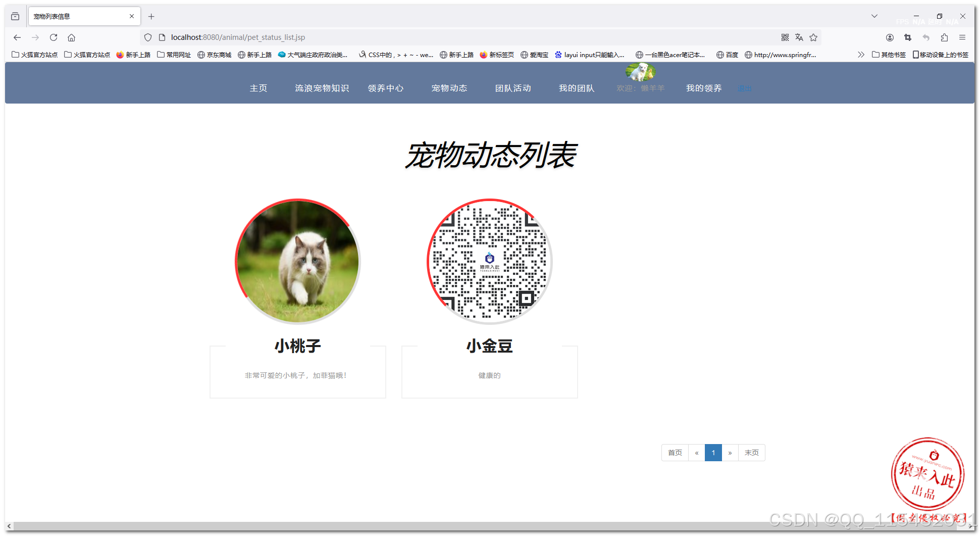The width and height of the screenshot is (980, 536).
Task: Open the browser home page icon
Action: (x=72, y=37)
